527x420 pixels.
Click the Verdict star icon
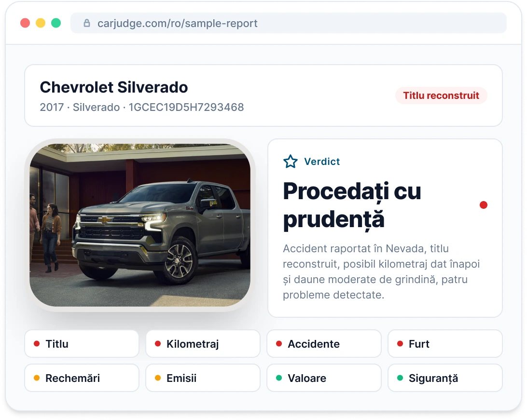[x=291, y=162]
